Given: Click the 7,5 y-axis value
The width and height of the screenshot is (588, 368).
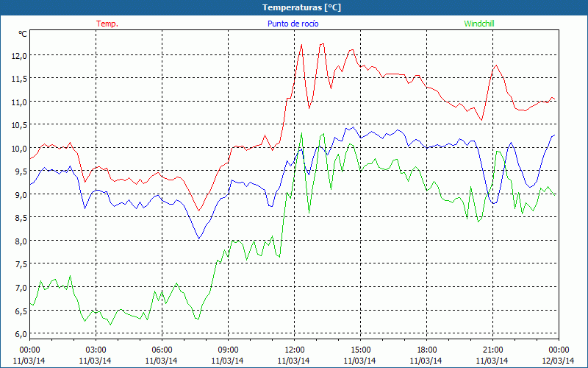Looking at the screenshot, I should [x=21, y=264].
